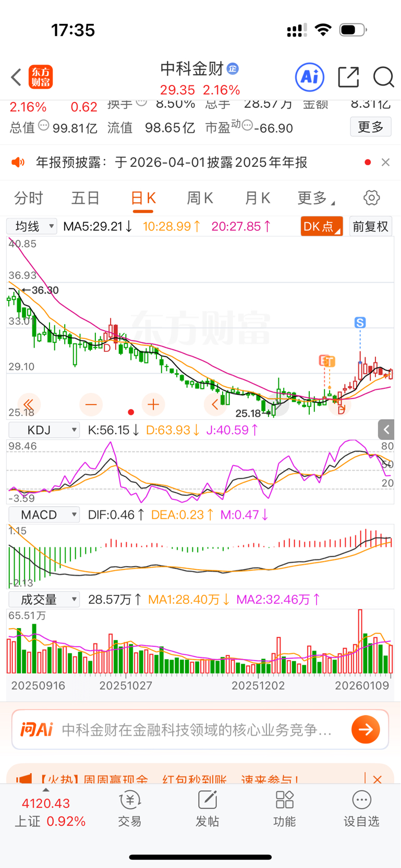Tap the S sell signal marker
The image size is (401, 868).
tap(360, 323)
